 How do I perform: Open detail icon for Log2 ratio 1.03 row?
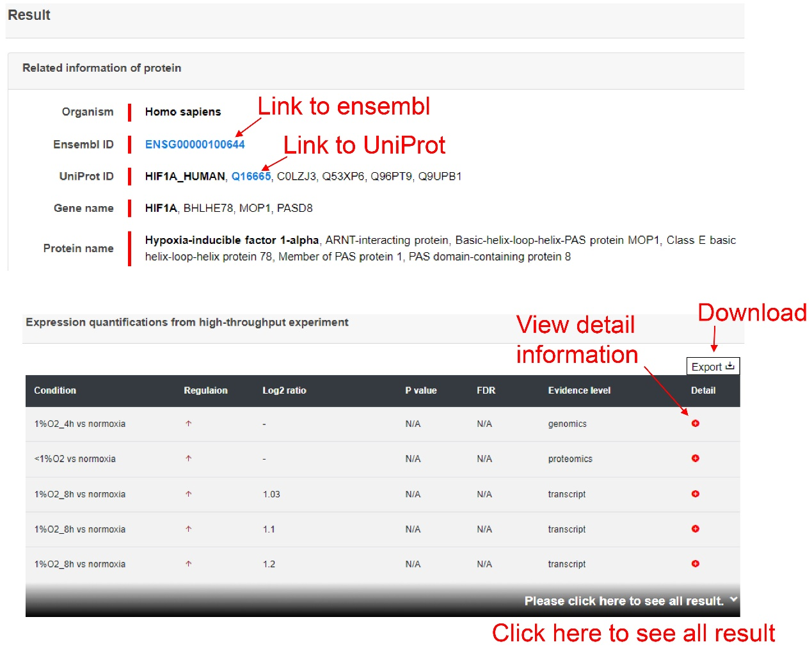click(695, 494)
